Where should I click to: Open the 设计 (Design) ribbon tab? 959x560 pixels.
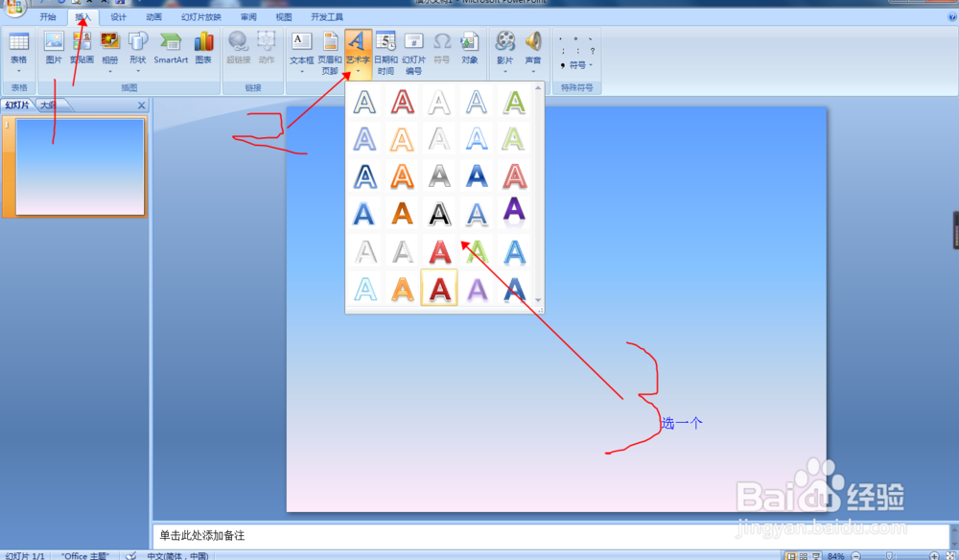coord(118,17)
